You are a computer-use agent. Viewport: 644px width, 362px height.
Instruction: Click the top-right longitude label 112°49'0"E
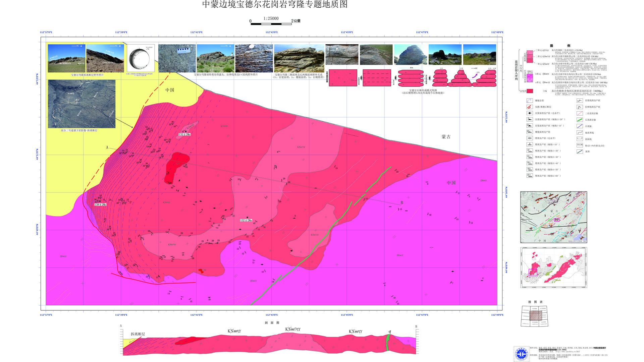pyautogui.click(x=497, y=33)
